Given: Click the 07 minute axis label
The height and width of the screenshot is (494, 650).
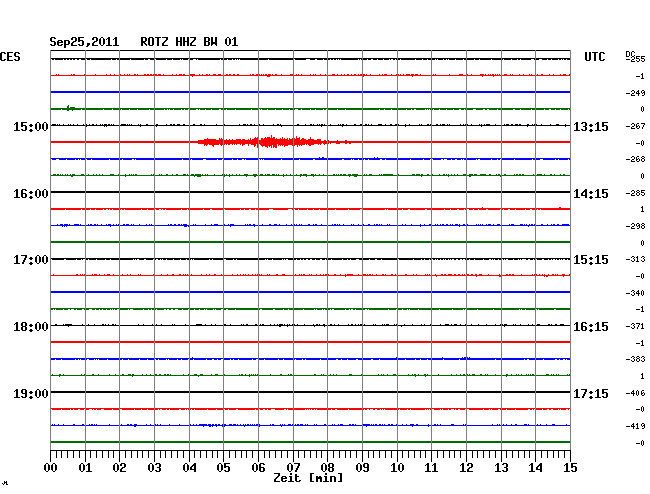Looking at the screenshot, I should point(293,467).
